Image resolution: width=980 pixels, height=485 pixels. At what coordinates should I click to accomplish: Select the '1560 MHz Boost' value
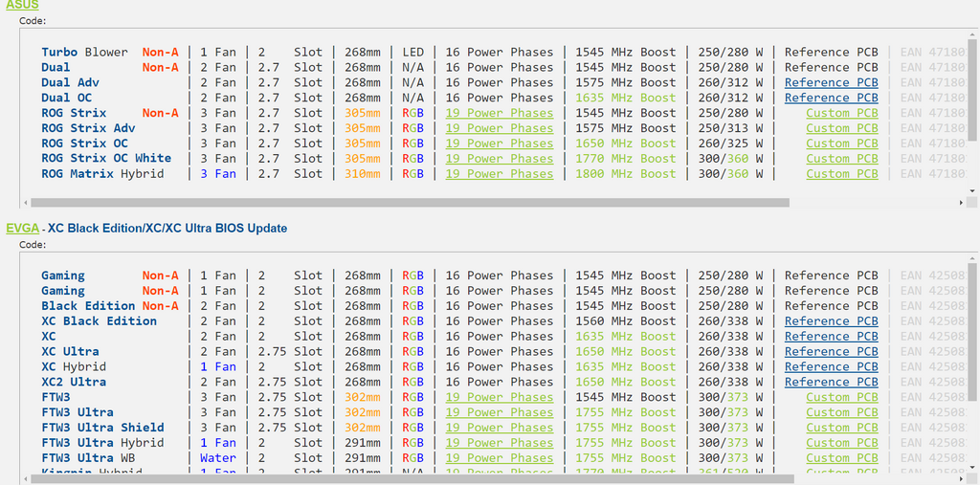click(x=626, y=321)
